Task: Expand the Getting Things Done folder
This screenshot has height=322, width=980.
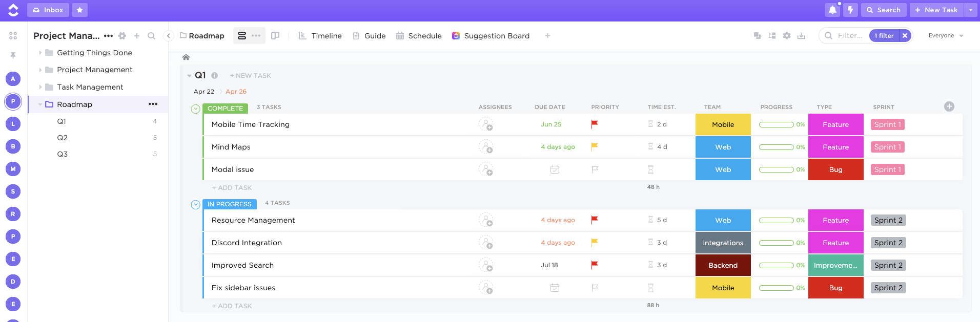Action: 40,53
